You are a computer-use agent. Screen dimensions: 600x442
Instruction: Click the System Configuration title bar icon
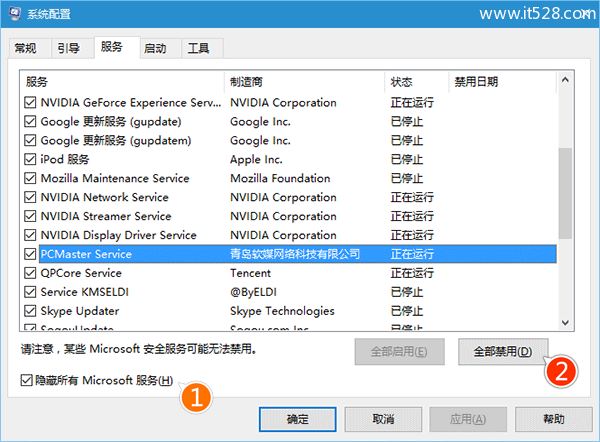15,14
